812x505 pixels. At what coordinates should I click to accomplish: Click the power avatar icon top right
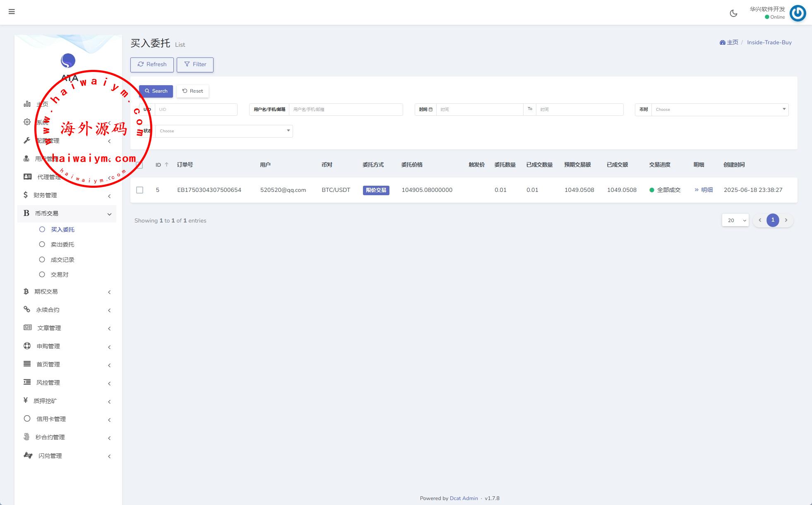(798, 13)
